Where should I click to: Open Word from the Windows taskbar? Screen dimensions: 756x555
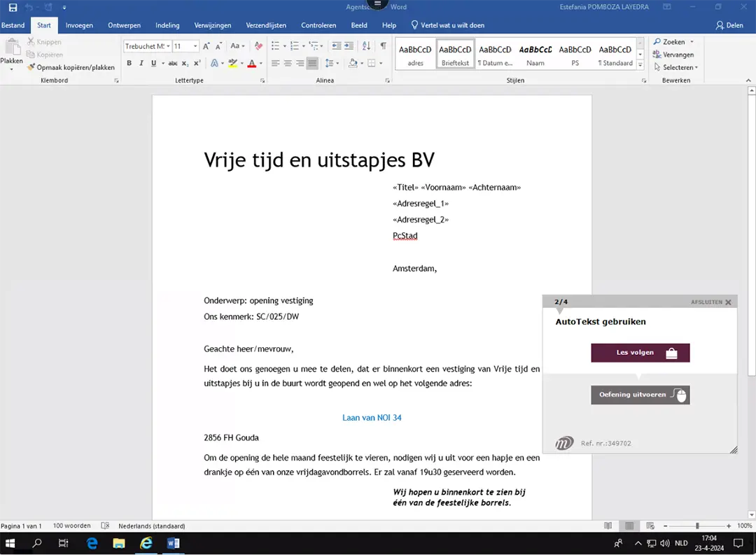click(173, 543)
